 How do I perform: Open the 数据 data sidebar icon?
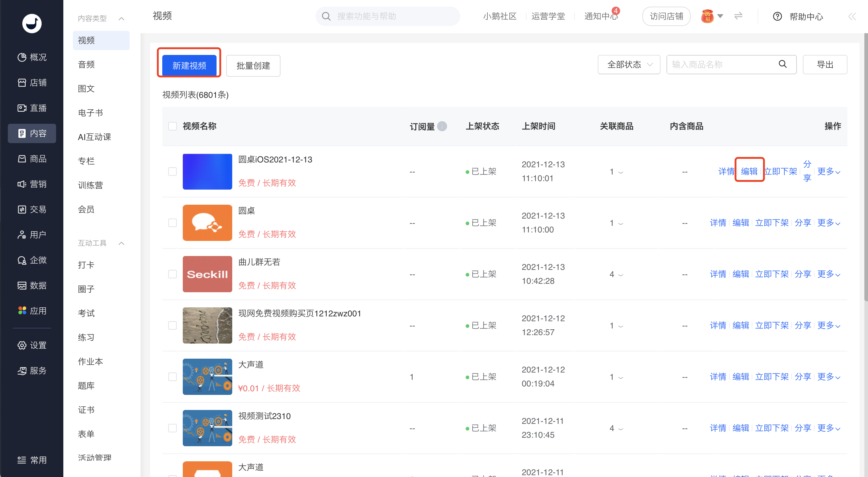[x=22, y=285]
